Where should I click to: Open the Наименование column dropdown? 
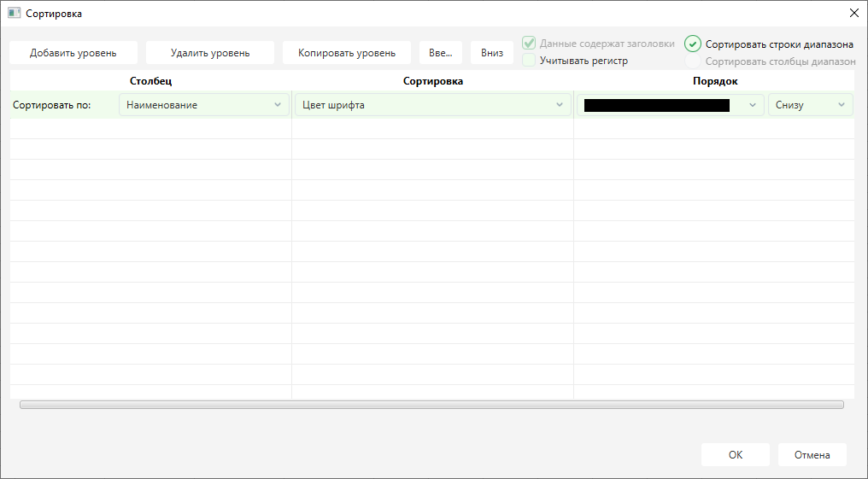204,104
